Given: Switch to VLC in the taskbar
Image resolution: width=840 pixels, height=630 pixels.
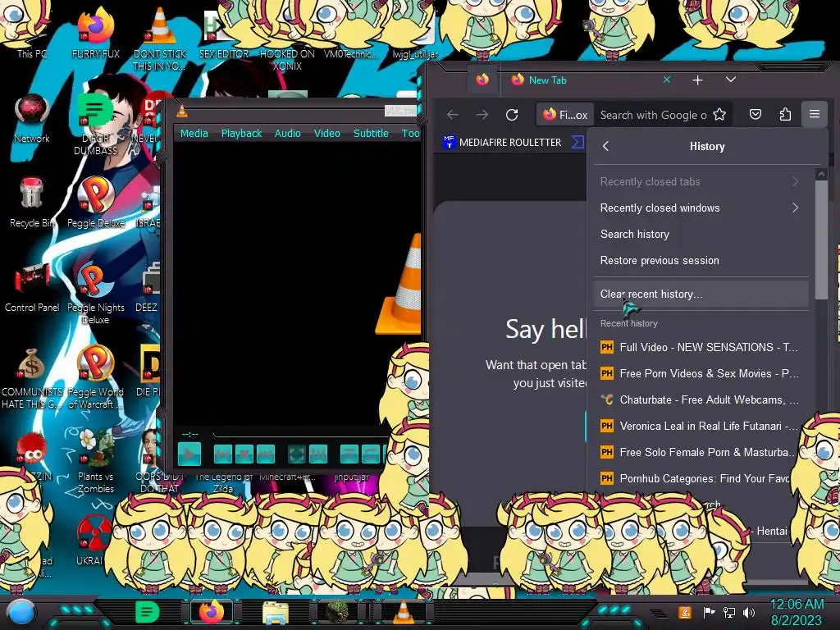Looking at the screenshot, I should (404, 612).
